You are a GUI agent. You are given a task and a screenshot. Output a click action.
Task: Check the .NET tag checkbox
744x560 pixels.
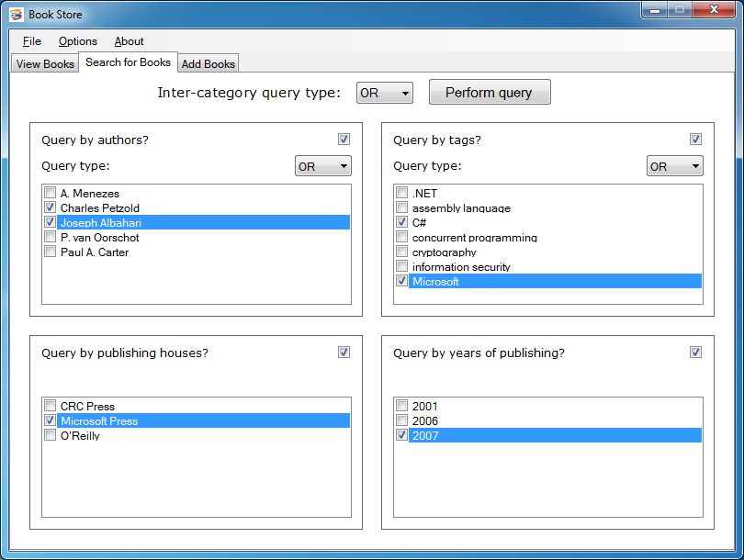(x=402, y=193)
